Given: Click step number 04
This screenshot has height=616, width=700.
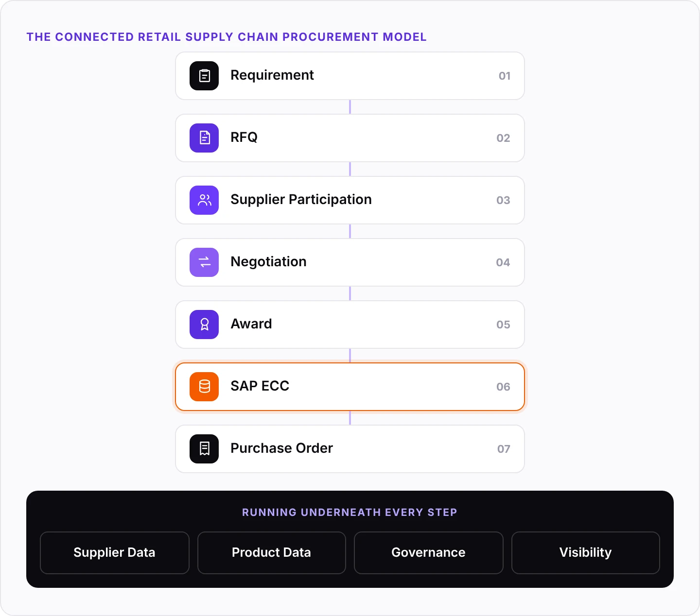Looking at the screenshot, I should click(x=503, y=262).
